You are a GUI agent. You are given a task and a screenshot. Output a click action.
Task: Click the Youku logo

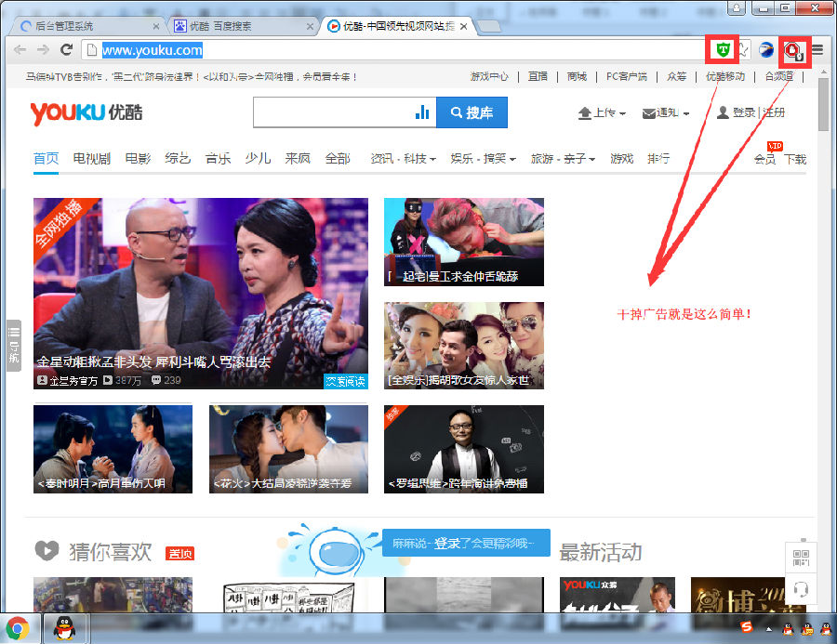click(86, 112)
